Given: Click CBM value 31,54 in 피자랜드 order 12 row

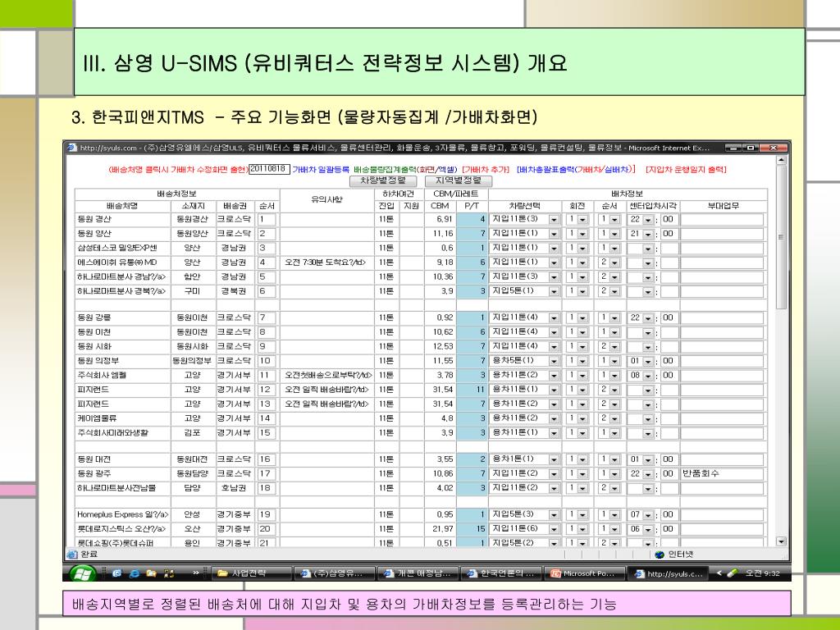Looking at the screenshot, I should (x=442, y=390).
